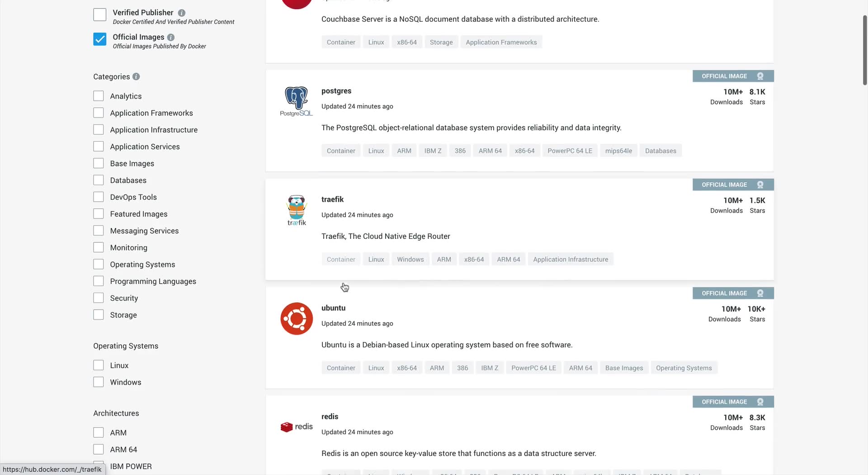Click the Ubuntu circle logo
This screenshot has height=475, width=868.
pos(297,318)
